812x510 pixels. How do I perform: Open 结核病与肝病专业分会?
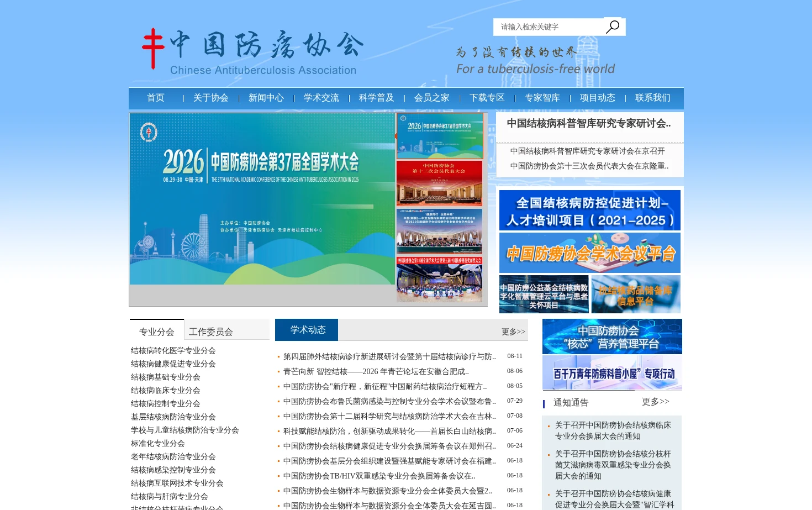click(170, 496)
